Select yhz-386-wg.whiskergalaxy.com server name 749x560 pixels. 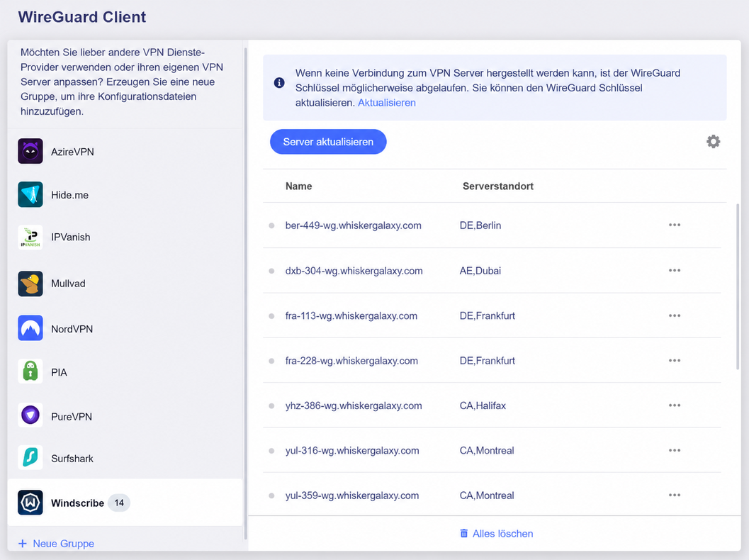354,405
